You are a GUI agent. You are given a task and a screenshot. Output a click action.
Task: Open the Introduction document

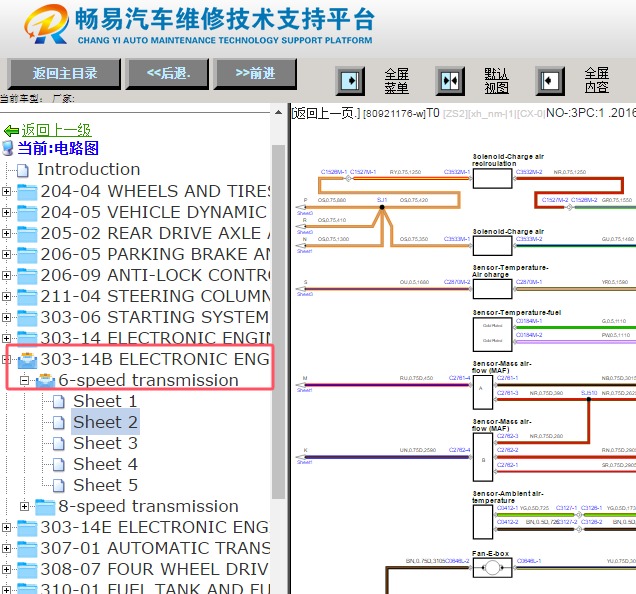coord(89,169)
